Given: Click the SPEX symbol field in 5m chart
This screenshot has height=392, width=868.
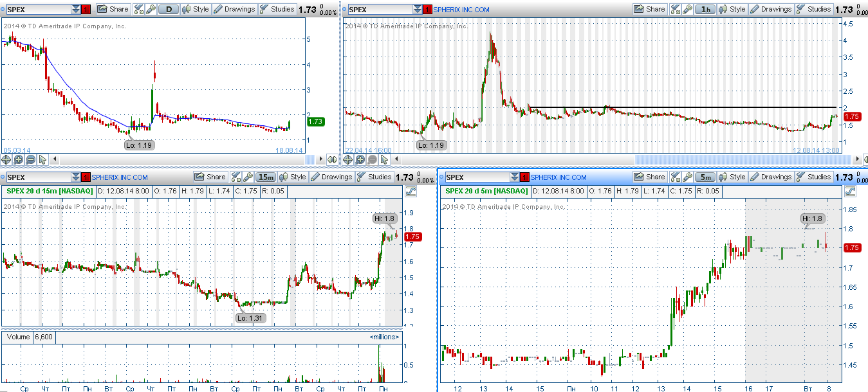Looking at the screenshot, I should pyautogui.click(x=477, y=177).
